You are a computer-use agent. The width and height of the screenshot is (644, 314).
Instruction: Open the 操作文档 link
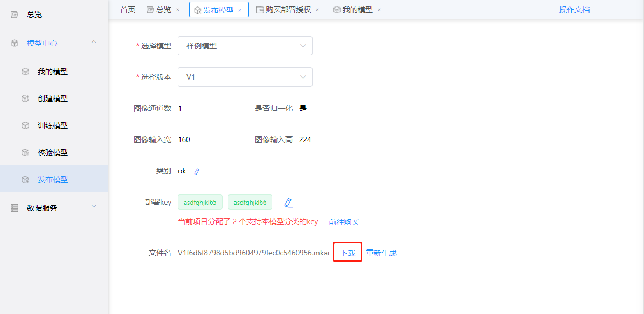tap(574, 10)
